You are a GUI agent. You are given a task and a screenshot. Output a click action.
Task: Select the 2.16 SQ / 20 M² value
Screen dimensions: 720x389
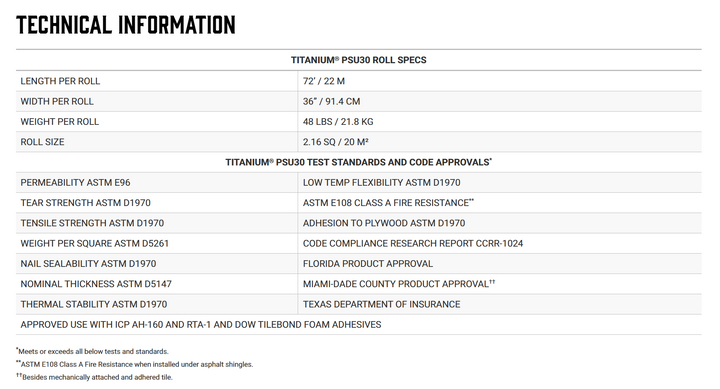(336, 142)
